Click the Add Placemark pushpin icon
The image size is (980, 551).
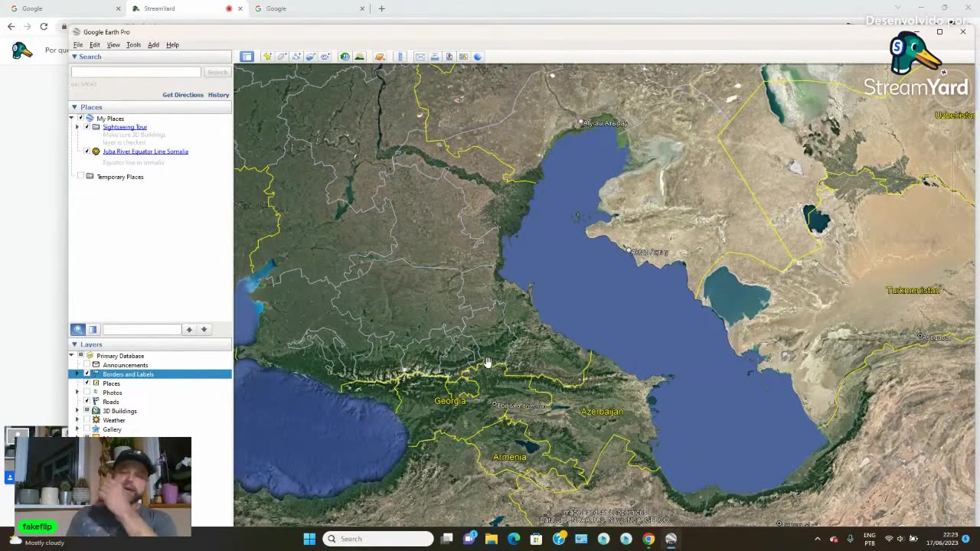(x=267, y=57)
